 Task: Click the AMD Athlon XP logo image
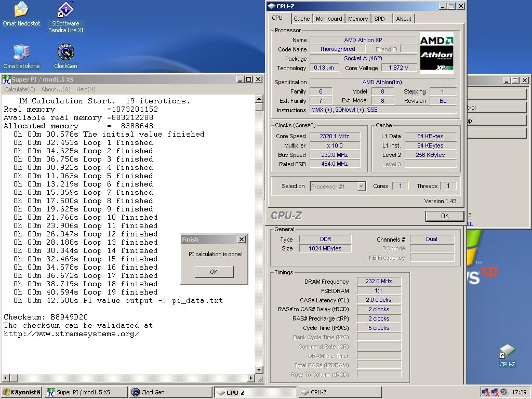436,54
